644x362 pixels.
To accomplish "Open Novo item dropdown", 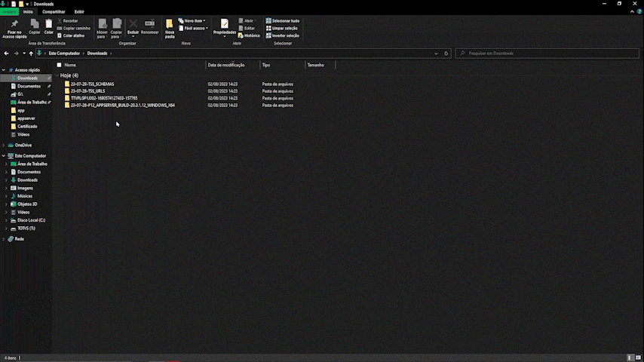I will coord(192,20).
